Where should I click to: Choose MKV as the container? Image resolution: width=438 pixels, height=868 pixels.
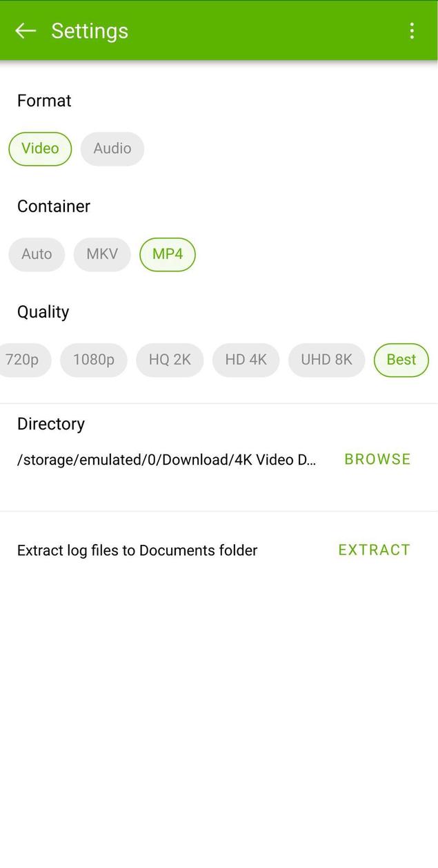[x=101, y=254]
